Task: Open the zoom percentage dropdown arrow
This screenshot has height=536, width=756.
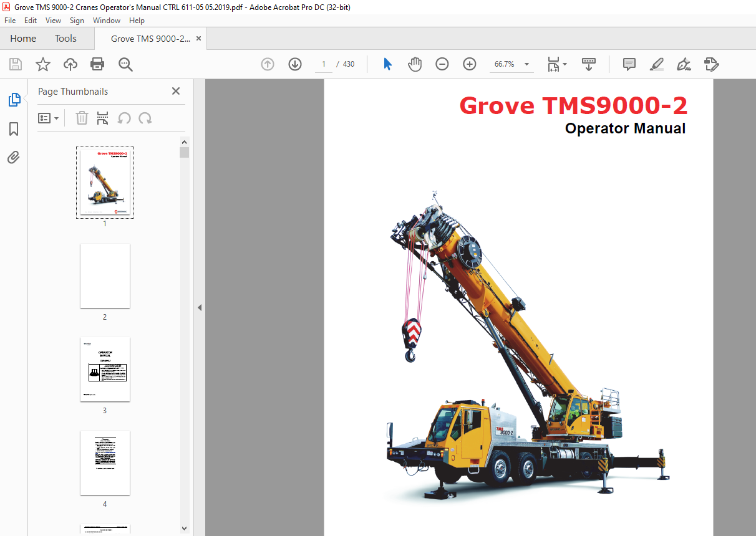Action: point(526,64)
